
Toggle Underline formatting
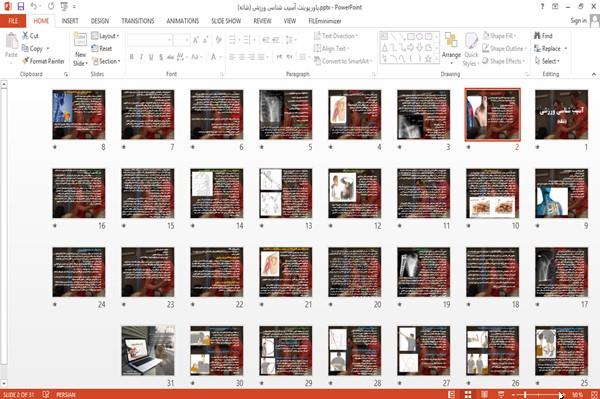151,57
